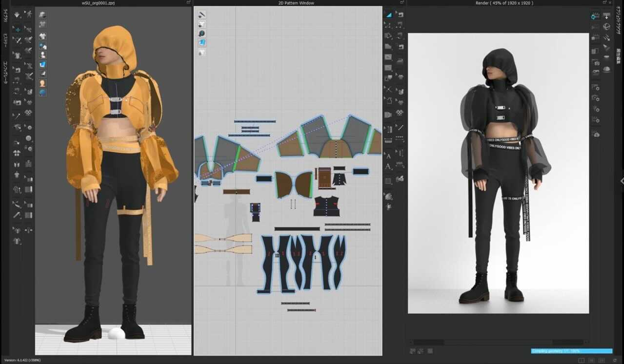Click the first split-view layout button at bottom right
The width and height of the screenshot is (624, 364).
tap(582, 360)
